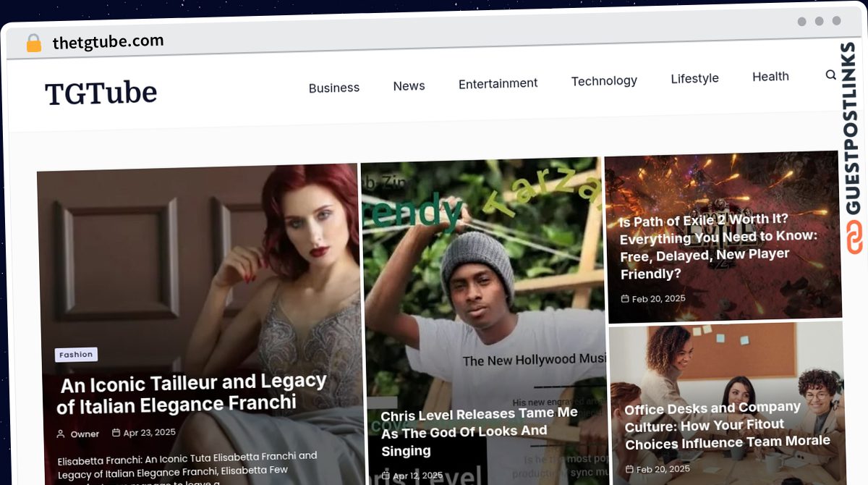The image size is (868, 485).
Task: Select Technology in the navigation bar
Action: click(604, 80)
